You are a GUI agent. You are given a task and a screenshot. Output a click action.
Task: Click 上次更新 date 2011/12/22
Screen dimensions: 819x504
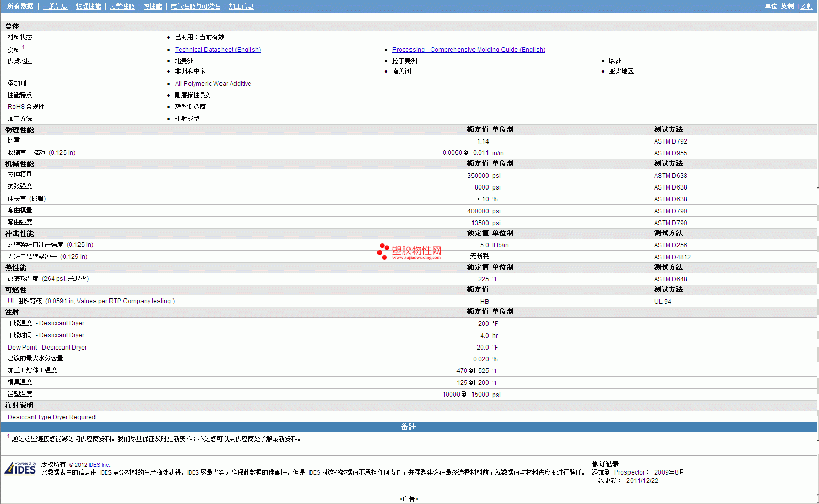click(x=642, y=481)
